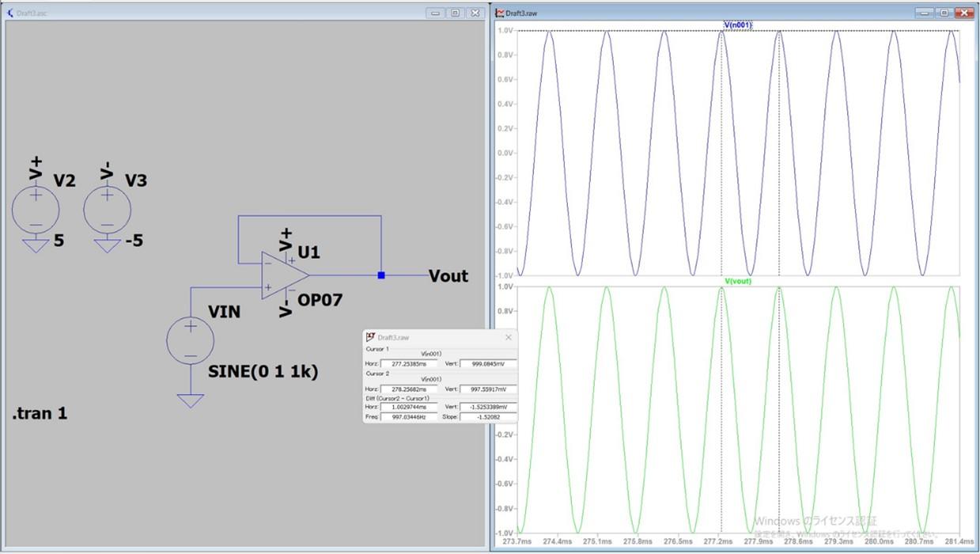Click the LTspice icon in cursor dialog title
The height and width of the screenshot is (554, 980).
tap(370, 337)
